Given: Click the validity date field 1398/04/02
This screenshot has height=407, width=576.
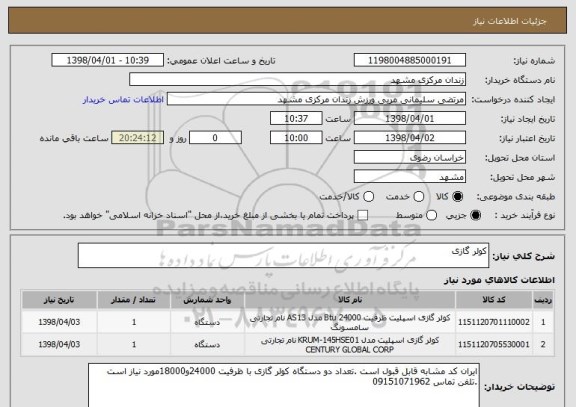Looking at the screenshot, I should (x=410, y=138).
